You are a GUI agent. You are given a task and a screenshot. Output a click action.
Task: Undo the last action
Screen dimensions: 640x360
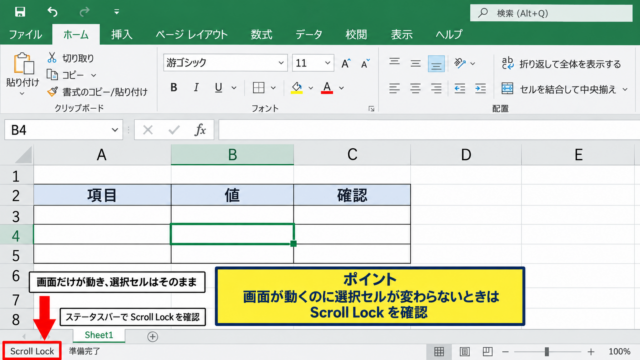point(52,12)
